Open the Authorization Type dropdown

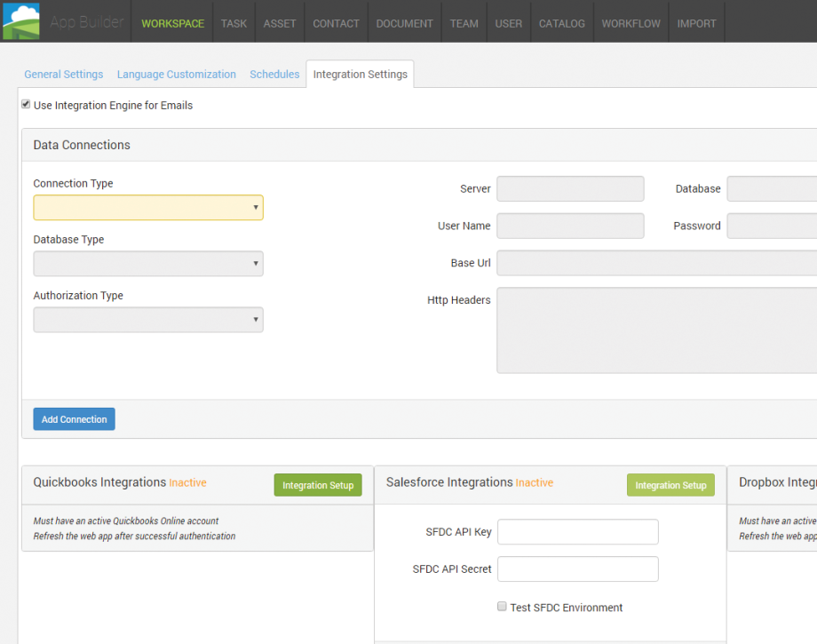tap(147, 319)
